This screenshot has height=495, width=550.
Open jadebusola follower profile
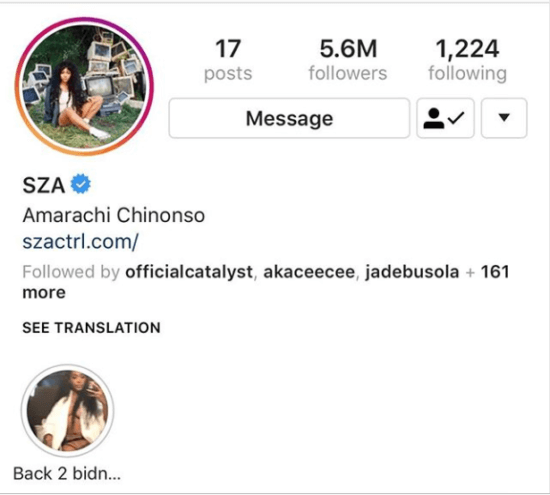412,272
